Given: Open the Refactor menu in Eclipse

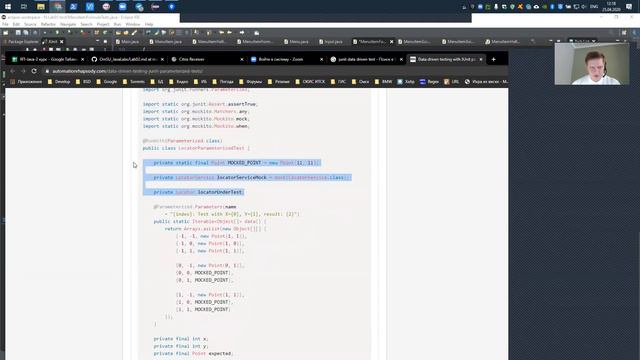Looking at the screenshot, I should coord(48,24).
